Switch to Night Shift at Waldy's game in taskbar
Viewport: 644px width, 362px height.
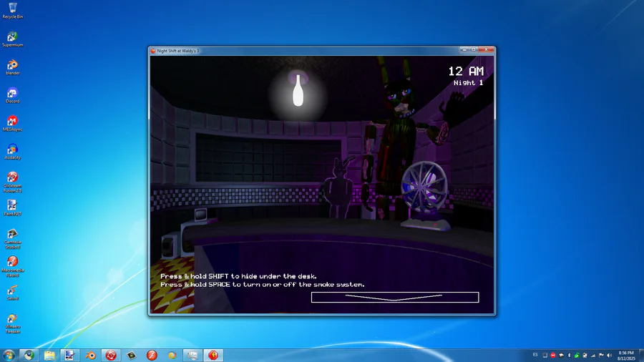213,355
